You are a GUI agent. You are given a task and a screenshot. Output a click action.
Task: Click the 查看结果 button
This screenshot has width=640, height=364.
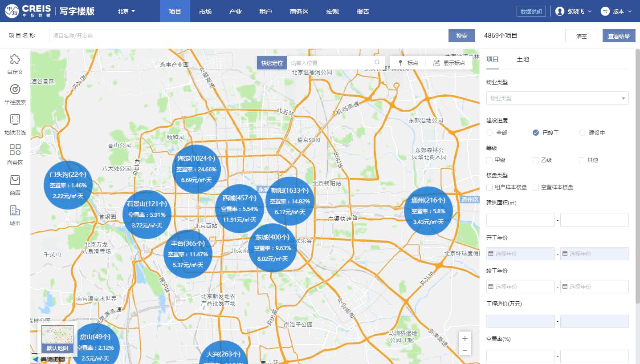619,36
